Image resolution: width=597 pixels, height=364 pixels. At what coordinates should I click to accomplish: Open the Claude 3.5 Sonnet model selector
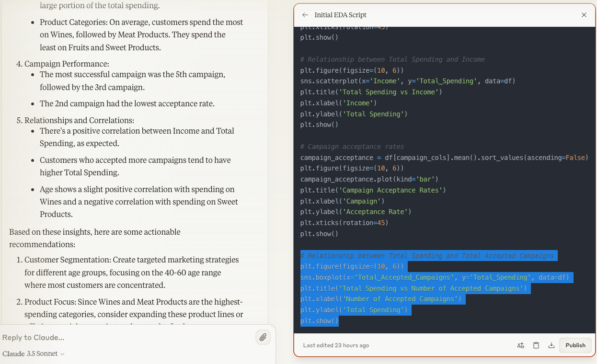[34, 353]
